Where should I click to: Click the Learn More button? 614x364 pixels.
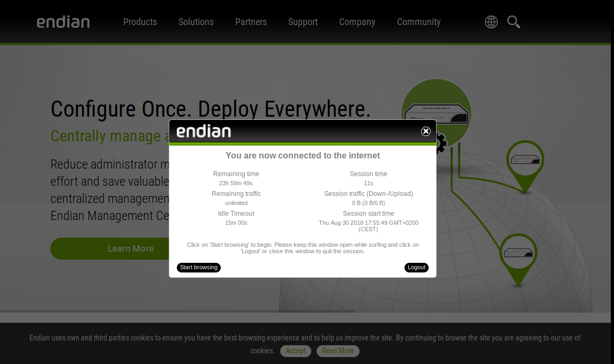coord(110,248)
